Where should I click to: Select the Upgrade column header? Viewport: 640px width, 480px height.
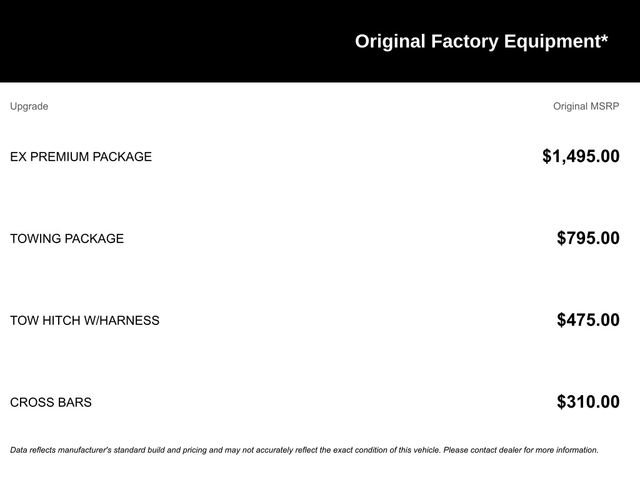(29, 106)
